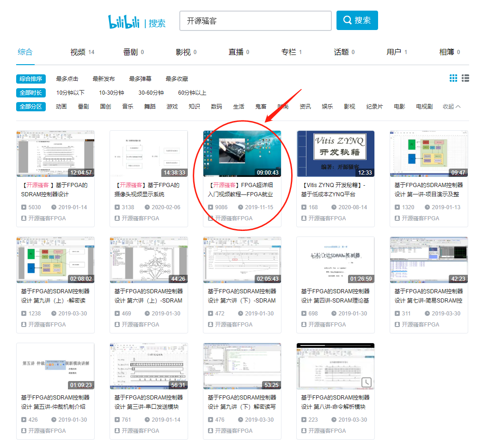
Task: Open title 第六讲（上）-SDRAM
Action: point(148,296)
